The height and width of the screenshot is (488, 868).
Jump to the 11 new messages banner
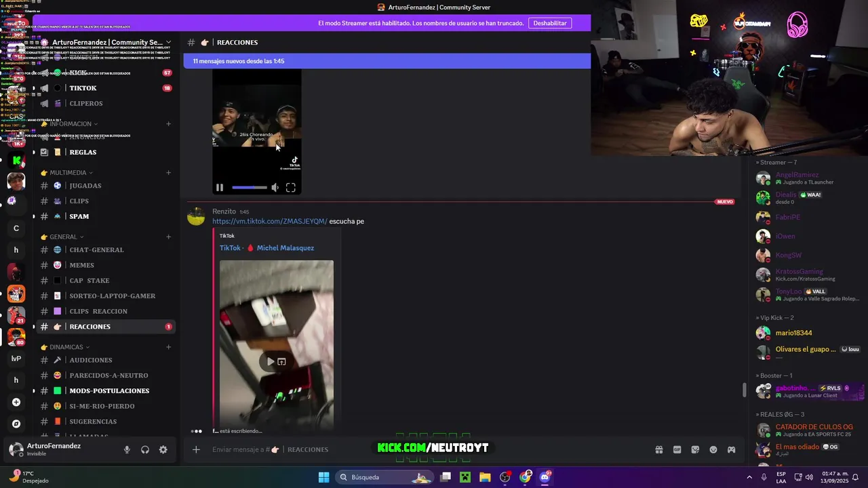pos(387,61)
